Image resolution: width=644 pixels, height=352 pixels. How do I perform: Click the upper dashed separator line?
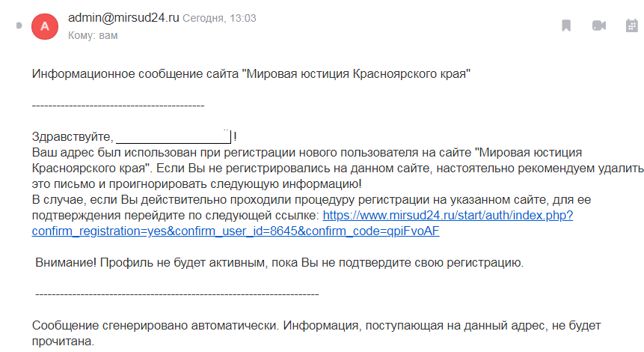pos(118,105)
